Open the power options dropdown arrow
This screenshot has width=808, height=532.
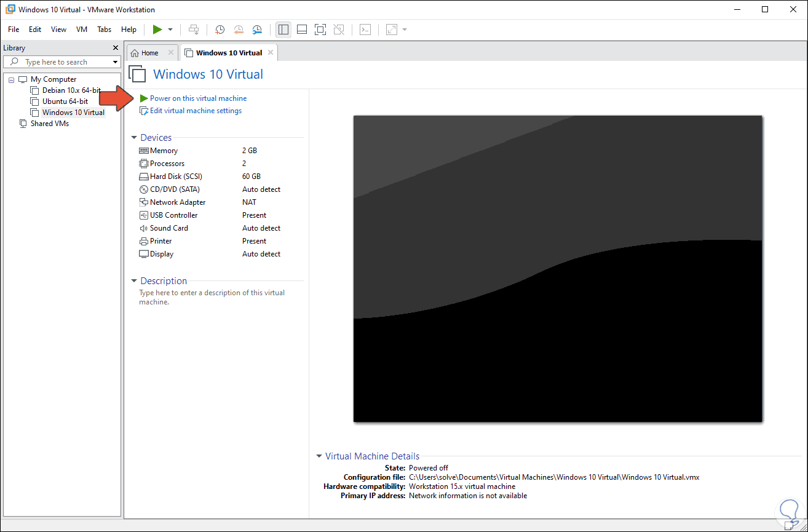click(x=170, y=30)
